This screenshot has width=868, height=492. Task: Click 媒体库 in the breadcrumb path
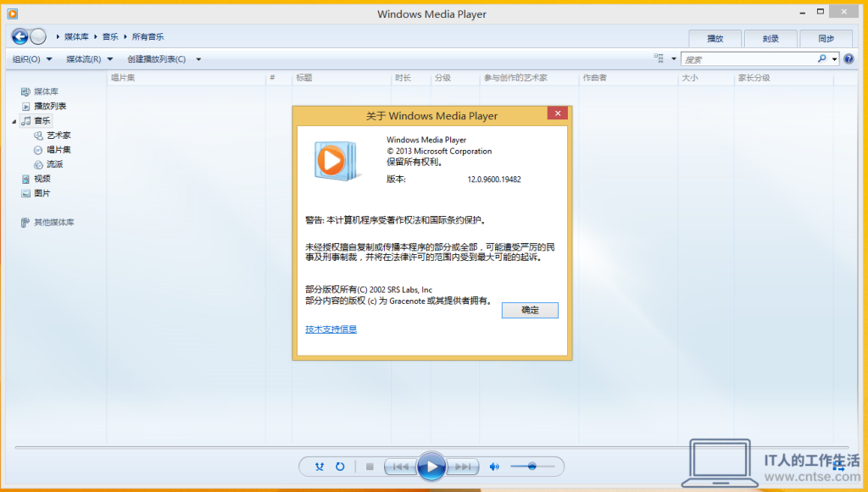(x=76, y=37)
